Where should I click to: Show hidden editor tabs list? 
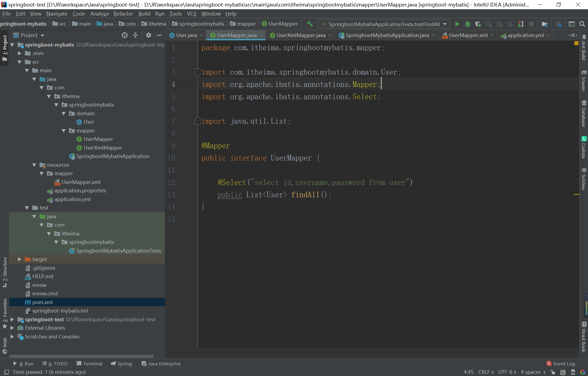(573, 35)
